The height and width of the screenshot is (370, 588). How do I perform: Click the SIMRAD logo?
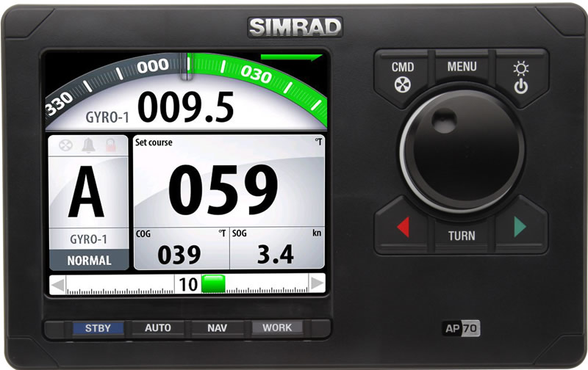pos(295,27)
